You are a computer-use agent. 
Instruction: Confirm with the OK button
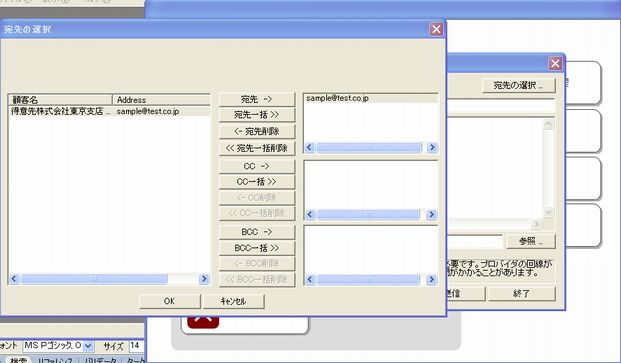(170, 301)
